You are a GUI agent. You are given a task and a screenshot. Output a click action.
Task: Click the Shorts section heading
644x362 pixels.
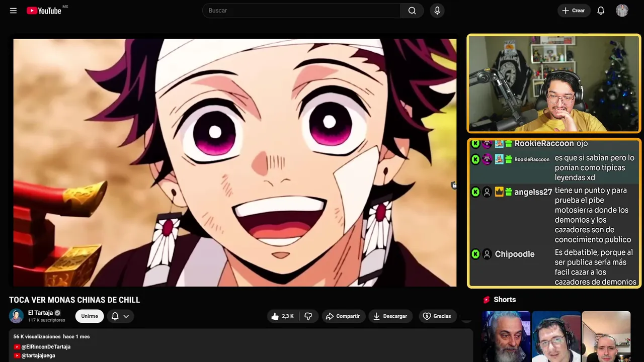pos(505,300)
